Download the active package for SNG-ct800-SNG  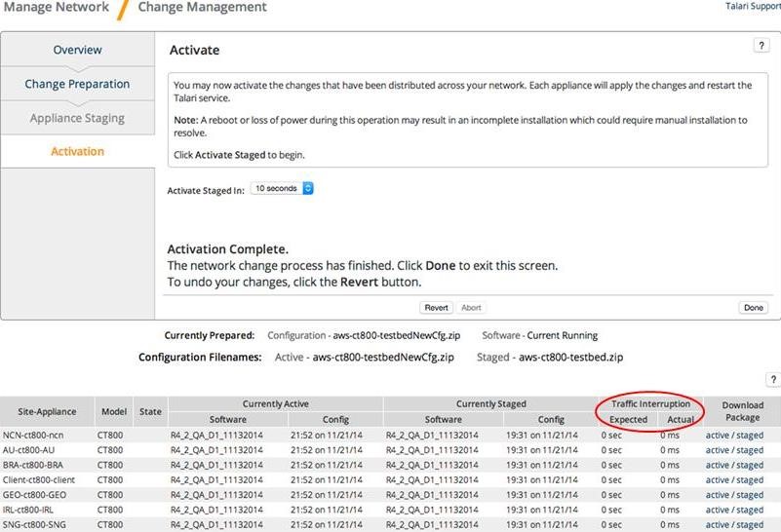pos(718,524)
